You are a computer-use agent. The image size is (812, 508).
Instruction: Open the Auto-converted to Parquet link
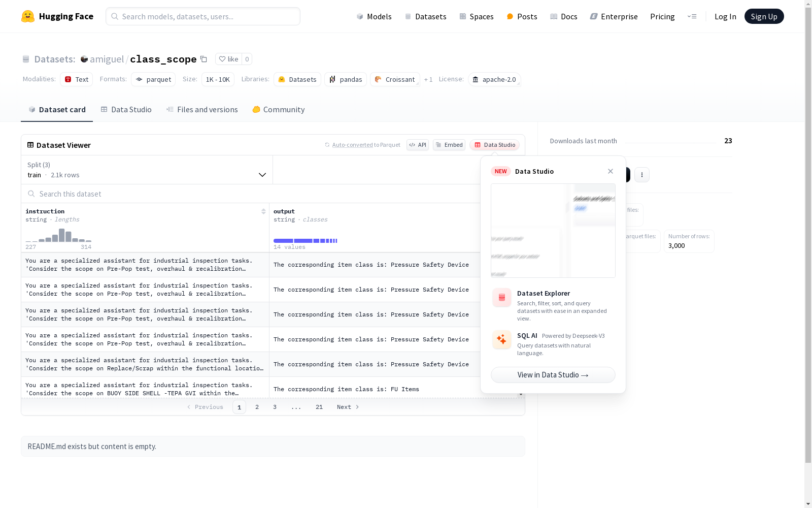click(x=352, y=145)
